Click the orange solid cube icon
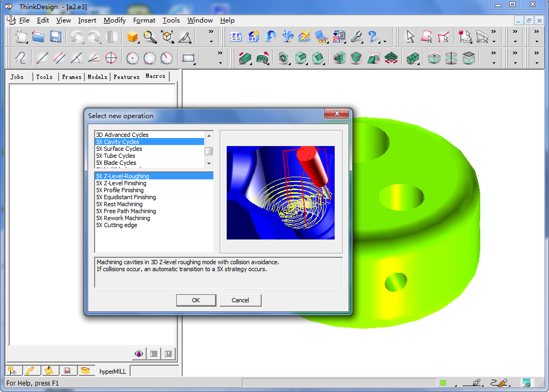 tap(132, 37)
